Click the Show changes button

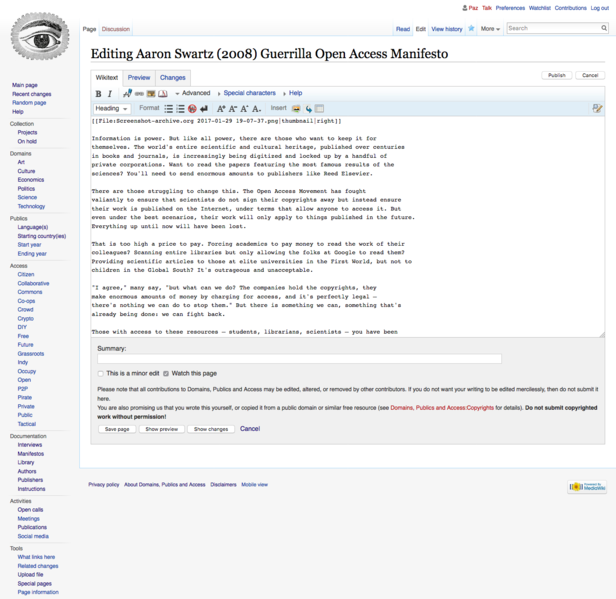211,429
